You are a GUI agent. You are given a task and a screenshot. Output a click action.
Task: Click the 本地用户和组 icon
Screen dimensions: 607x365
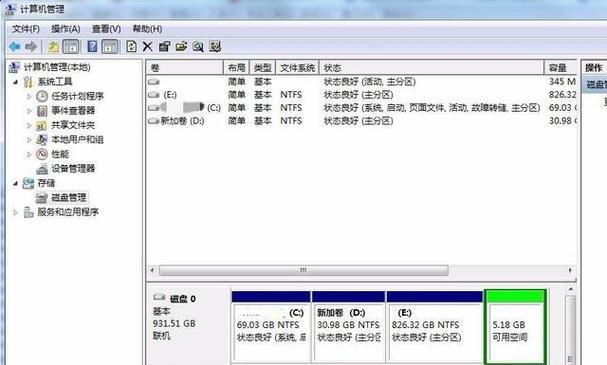42,140
